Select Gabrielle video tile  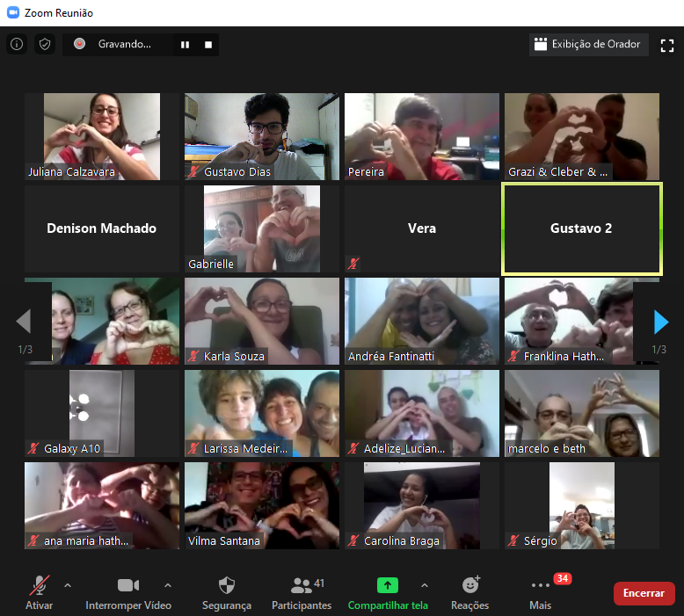pyautogui.click(x=262, y=228)
